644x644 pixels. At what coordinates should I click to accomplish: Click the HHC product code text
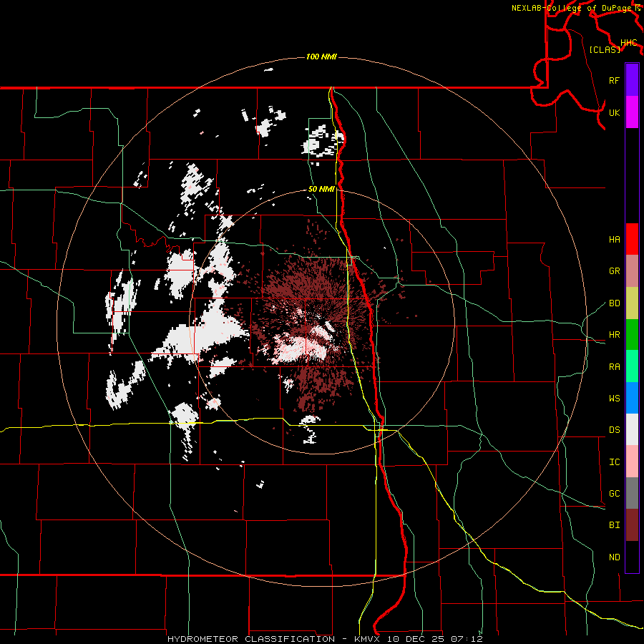click(629, 43)
